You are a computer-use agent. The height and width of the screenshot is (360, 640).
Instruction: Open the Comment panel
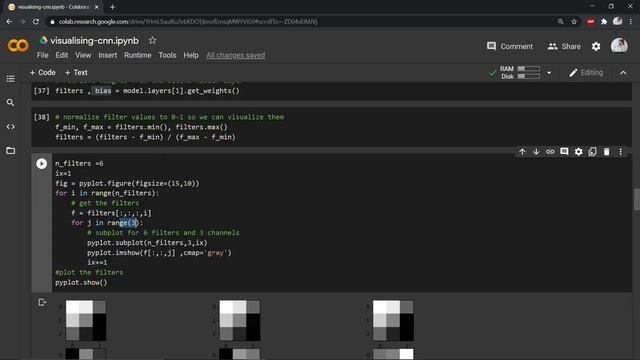click(510, 47)
